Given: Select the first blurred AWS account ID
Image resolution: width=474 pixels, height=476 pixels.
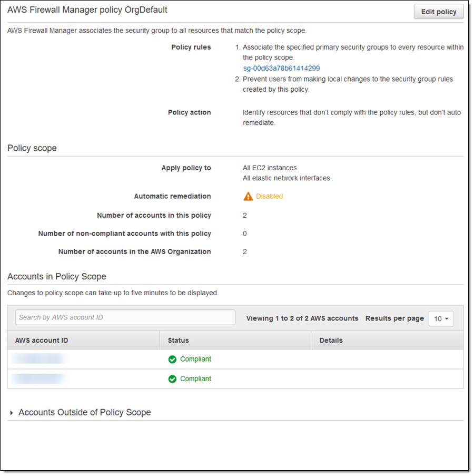Looking at the screenshot, I should tap(39, 359).
